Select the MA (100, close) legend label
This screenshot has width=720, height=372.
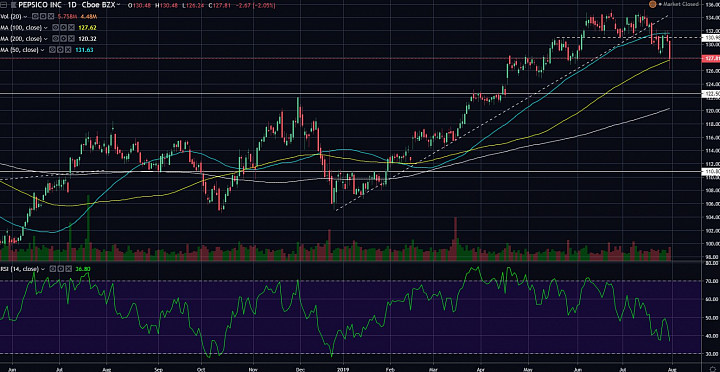(21, 28)
